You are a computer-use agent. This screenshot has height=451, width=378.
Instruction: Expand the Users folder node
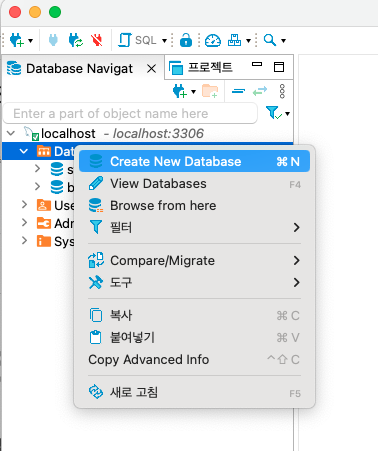(24, 205)
